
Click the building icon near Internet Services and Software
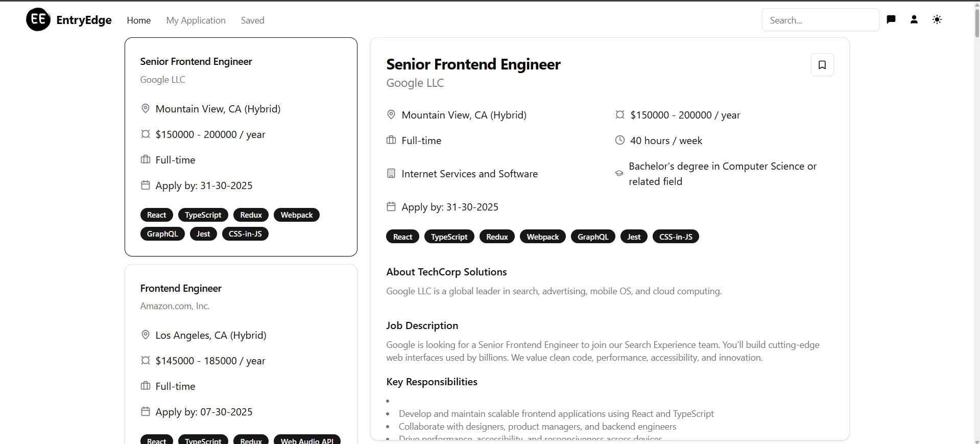pyautogui.click(x=391, y=173)
